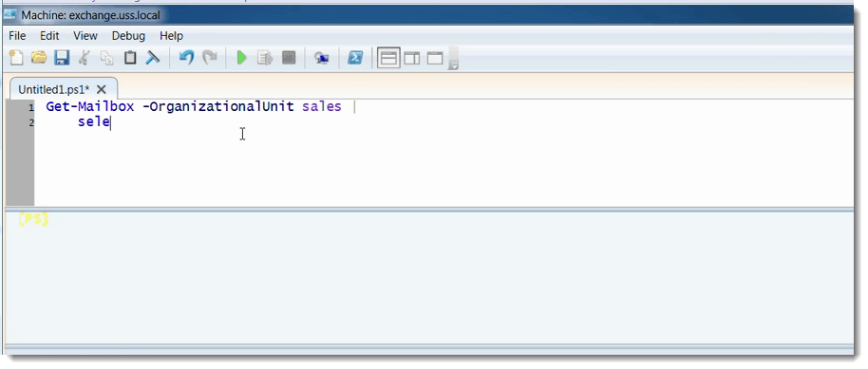Redo the last edit
This screenshot has width=868, height=369.
[210, 58]
